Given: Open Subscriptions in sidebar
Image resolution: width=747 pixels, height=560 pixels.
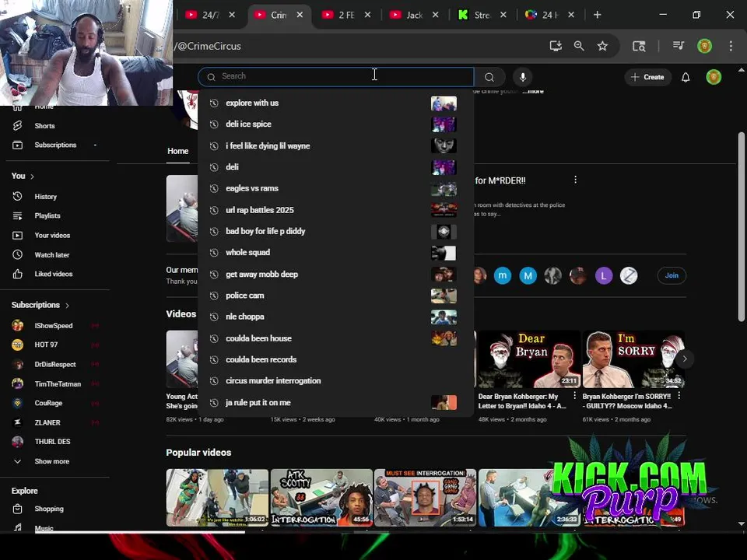Looking at the screenshot, I should (54, 145).
